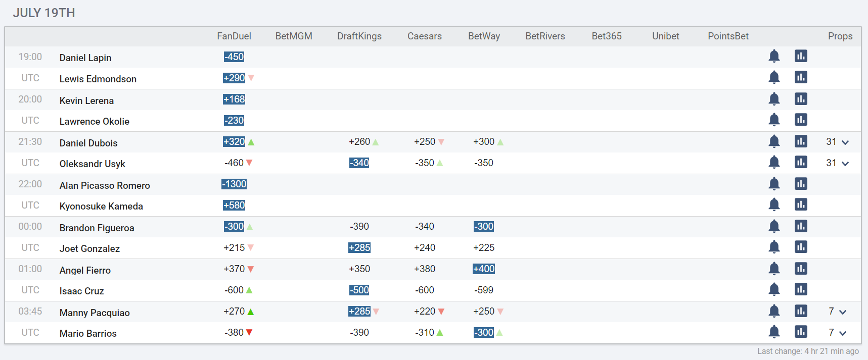Click Caesars +220 odds for Manny Pacquiao
The height and width of the screenshot is (360, 868).
425,311
